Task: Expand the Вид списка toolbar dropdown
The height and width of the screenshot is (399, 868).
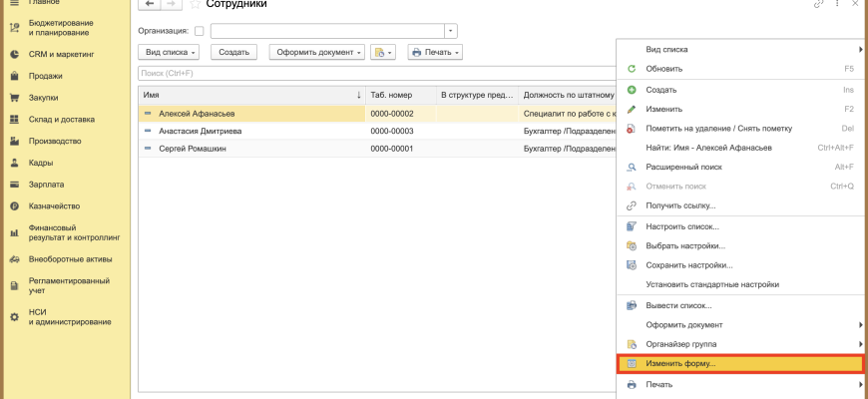Action: pos(170,52)
